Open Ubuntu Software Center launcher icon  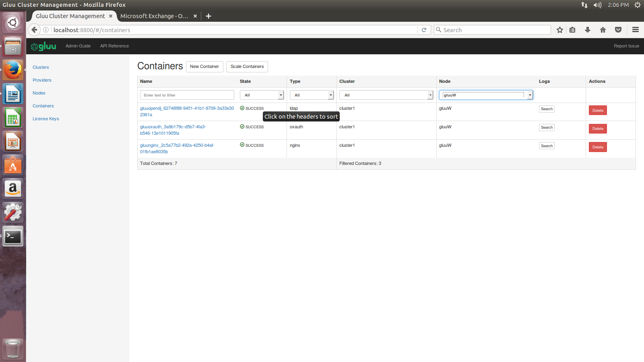[x=13, y=165]
